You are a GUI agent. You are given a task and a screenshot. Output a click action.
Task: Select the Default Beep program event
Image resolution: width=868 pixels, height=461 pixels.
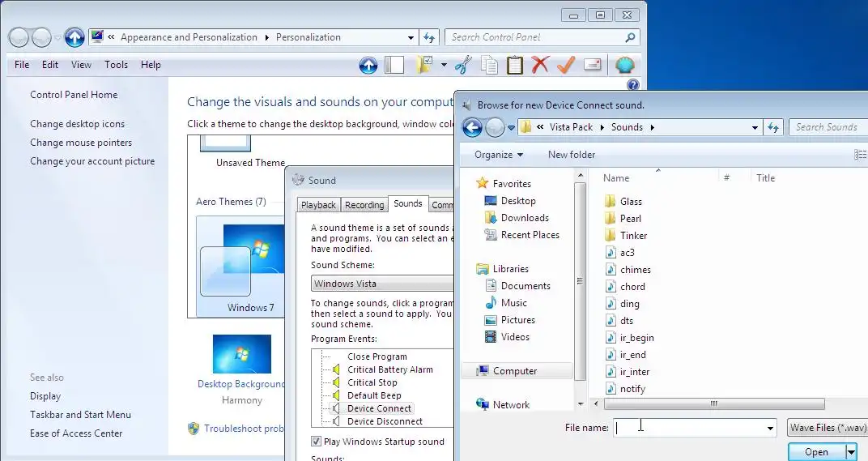374,395
